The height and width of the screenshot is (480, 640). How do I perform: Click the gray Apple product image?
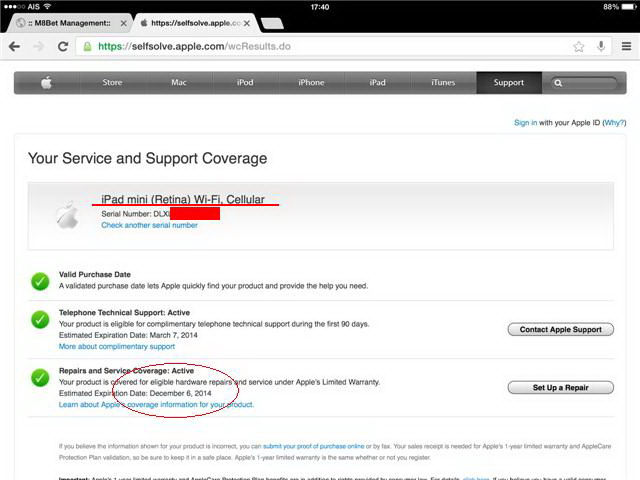tap(68, 215)
